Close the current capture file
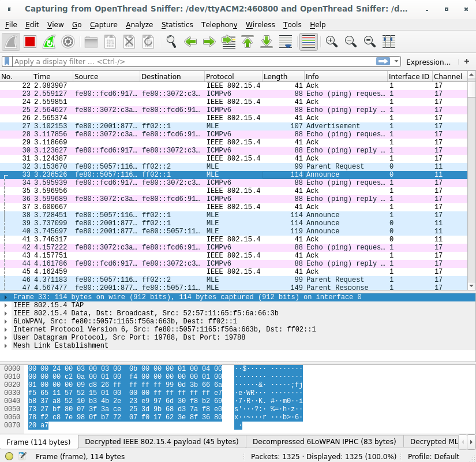Viewport: 476px width, 462px height. coord(128,42)
